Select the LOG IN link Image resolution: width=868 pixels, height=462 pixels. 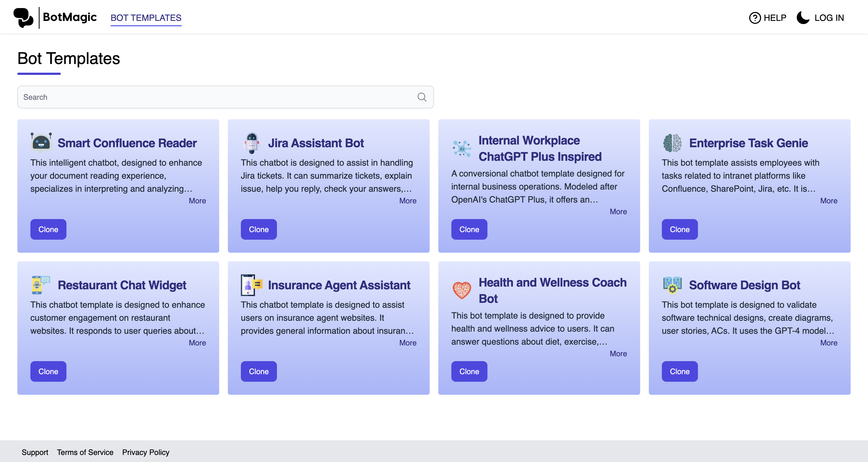[829, 18]
